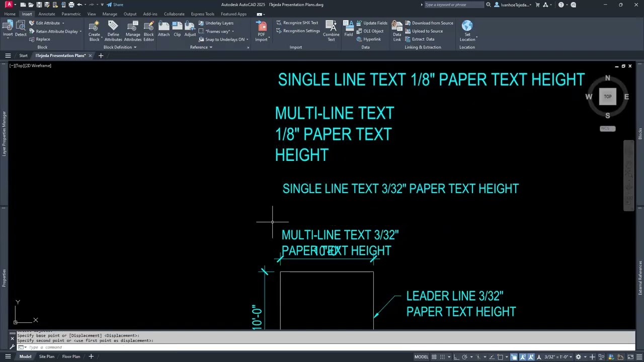The height and width of the screenshot is (362, 644).
Task: Open Edit Attribute dropdown arrow
Action: coord(63,23)
